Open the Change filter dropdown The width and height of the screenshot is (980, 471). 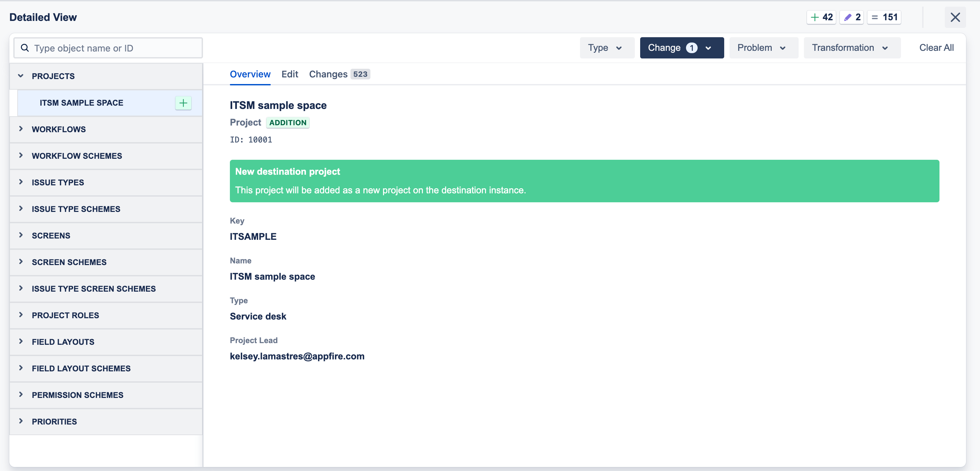[x=682, y=48]
